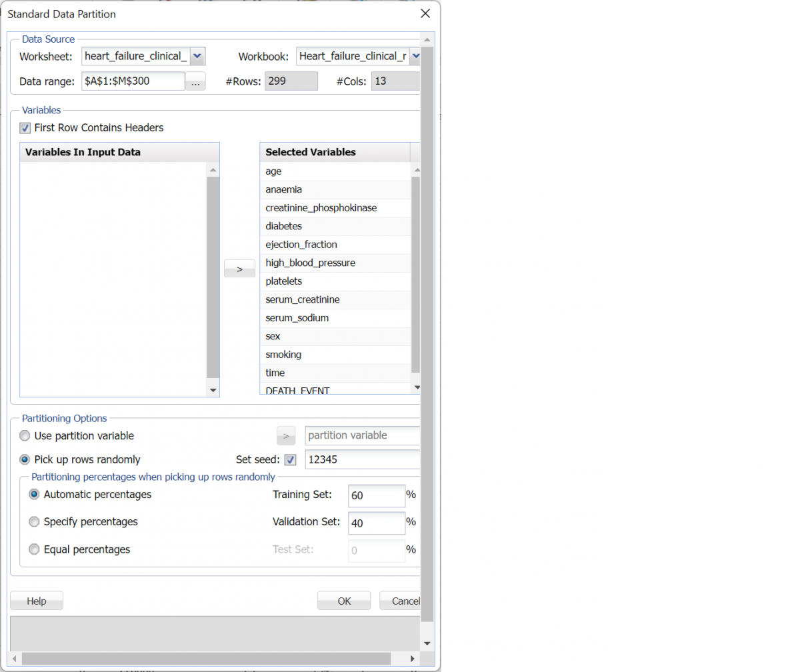Image resolution: width=800 pixels, height=672 pixels.
Task: Click the data range browse ellipsis button
Action: click(195, 81)
